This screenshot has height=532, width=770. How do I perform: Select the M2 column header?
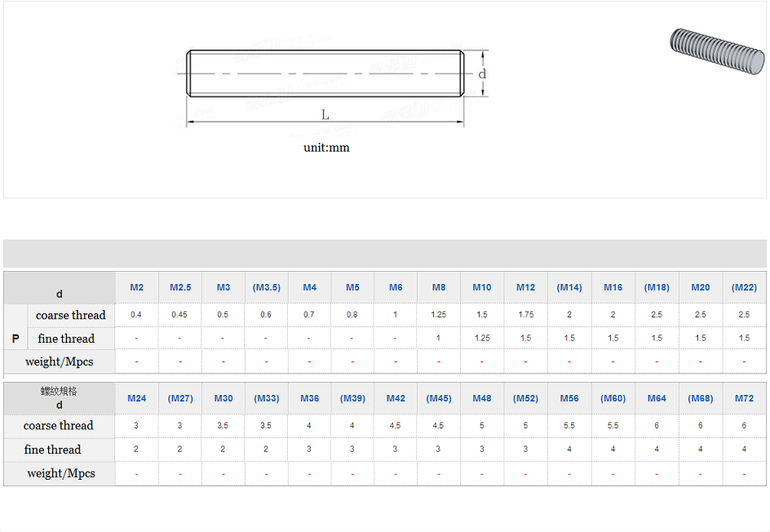136,287
